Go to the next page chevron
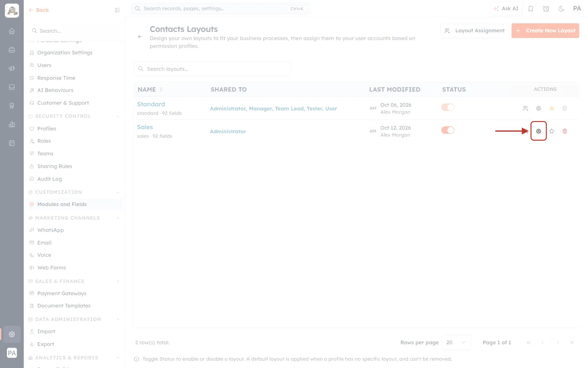Image resolution: width=588 pixels, height=368 pixels. point(557,343)
